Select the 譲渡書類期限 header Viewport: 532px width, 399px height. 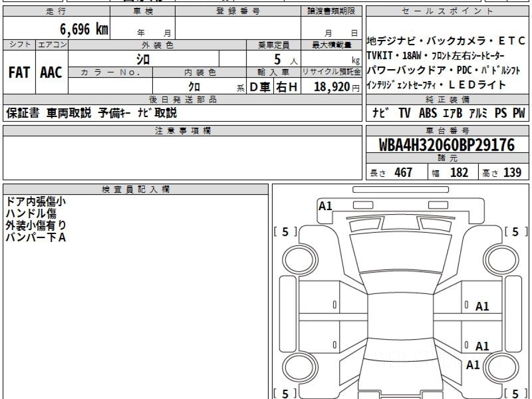tap(332, 12)
